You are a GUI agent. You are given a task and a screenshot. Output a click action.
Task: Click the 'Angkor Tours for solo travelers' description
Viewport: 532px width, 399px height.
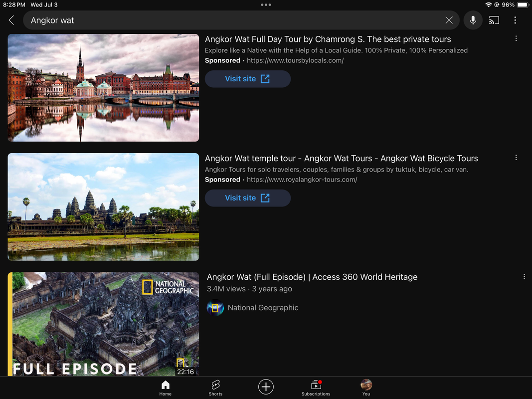tap(337, 169)
